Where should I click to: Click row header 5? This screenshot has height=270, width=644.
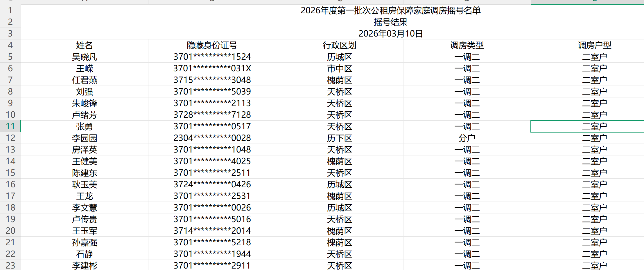pyautogui.click(x=10, y=57)
